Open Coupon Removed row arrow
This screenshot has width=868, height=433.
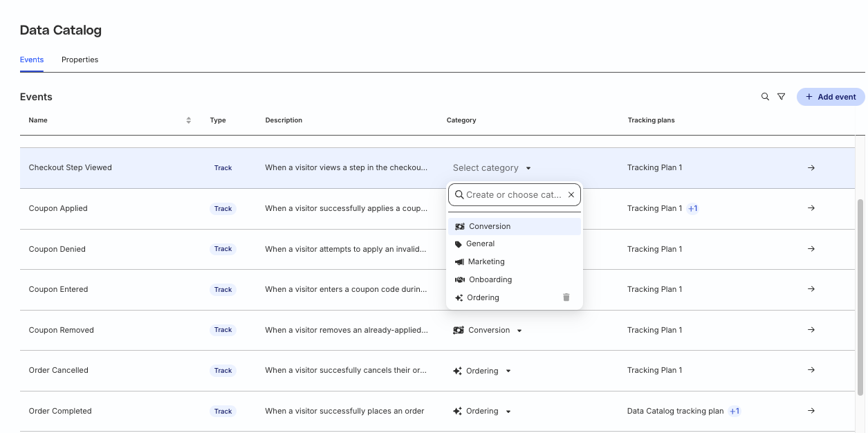pyautogui.click(x=811, y=330)
